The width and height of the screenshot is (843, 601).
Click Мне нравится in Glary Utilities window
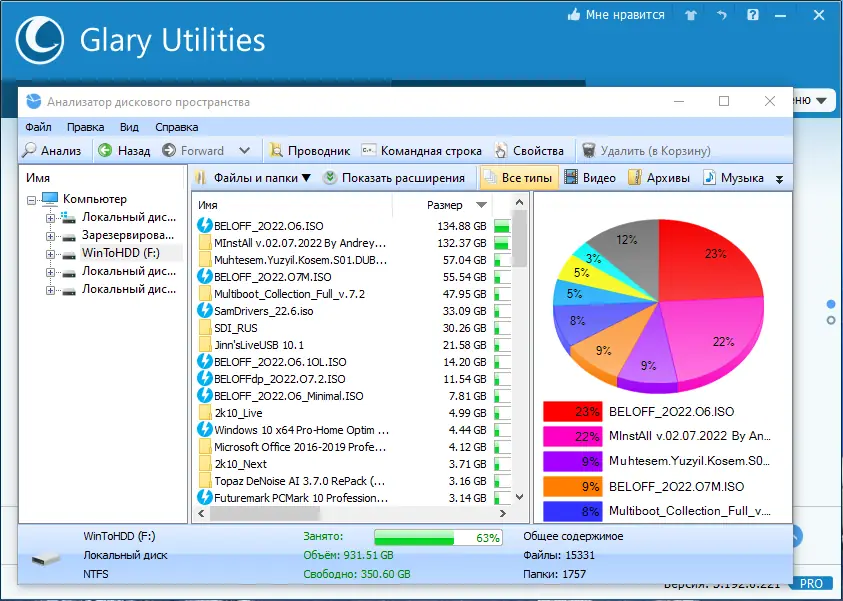coord(616,15)
